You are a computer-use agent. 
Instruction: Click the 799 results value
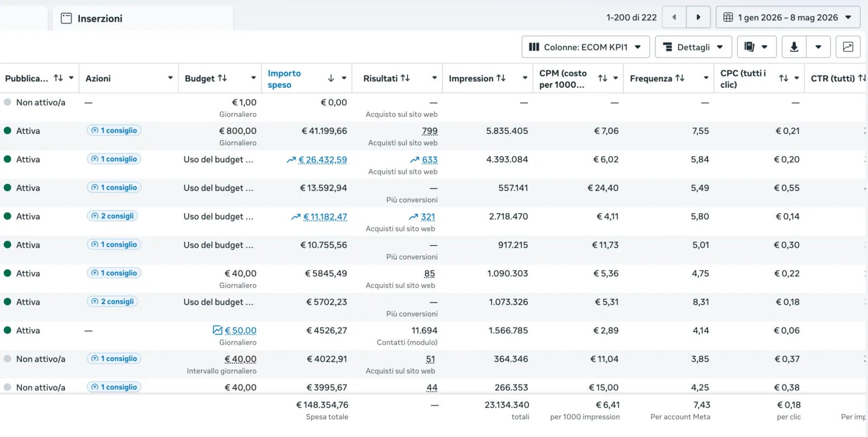coord(430,131)
